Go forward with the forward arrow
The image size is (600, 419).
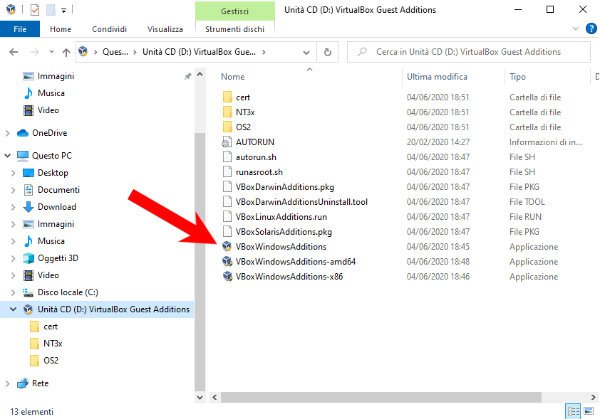pyautogui.click(x=34, y=52)
